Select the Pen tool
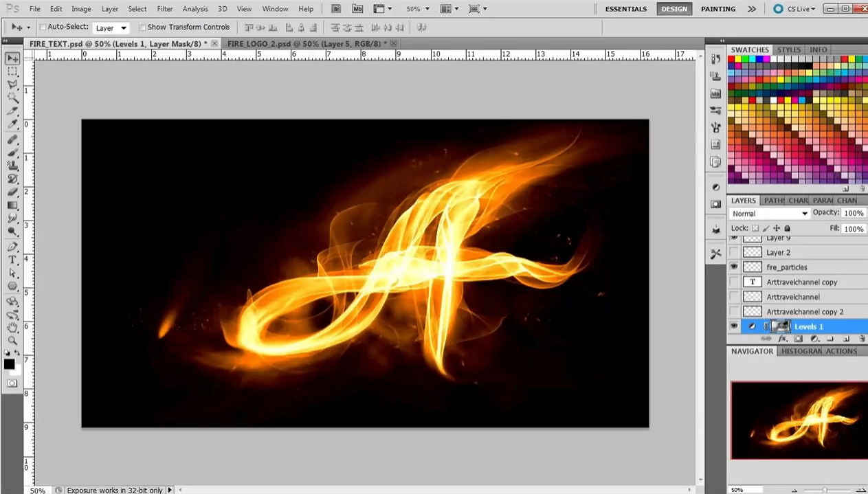 coord(12,246)
